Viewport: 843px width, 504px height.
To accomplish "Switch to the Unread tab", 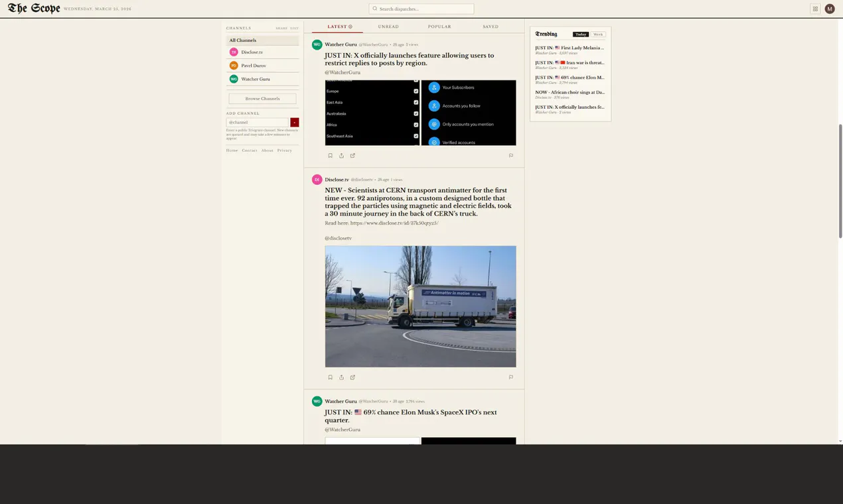I will tap(388, 27).
